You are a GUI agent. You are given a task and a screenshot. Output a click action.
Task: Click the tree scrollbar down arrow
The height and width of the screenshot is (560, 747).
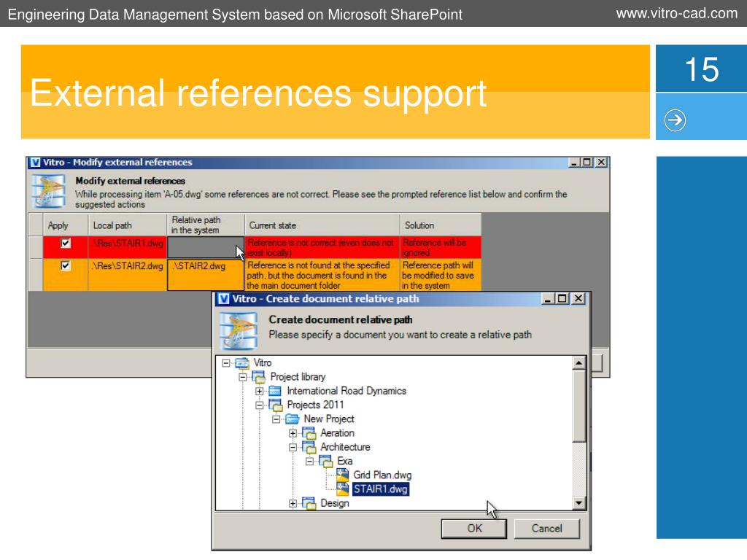(x=578, y=503)
